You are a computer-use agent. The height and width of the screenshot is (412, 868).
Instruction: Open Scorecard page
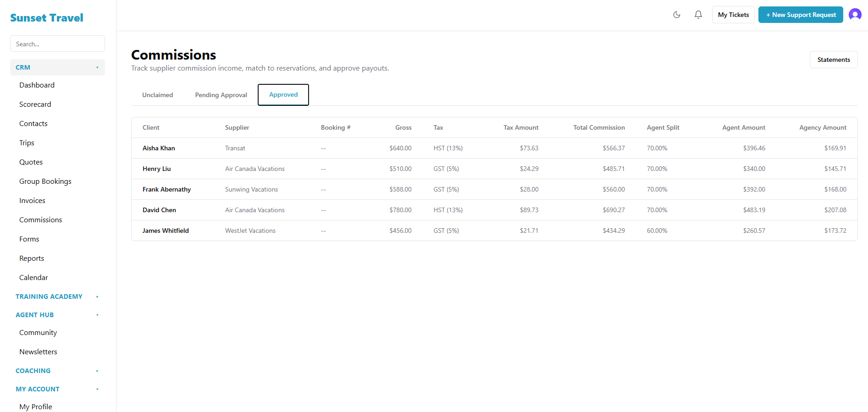pyautogui.click(x=35, y=104)
